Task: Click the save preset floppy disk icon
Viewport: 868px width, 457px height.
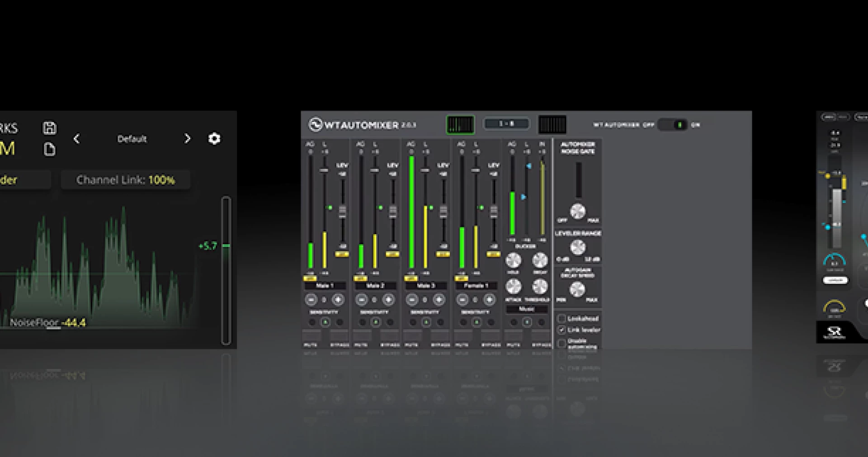Action: click(x=50, y=128)
